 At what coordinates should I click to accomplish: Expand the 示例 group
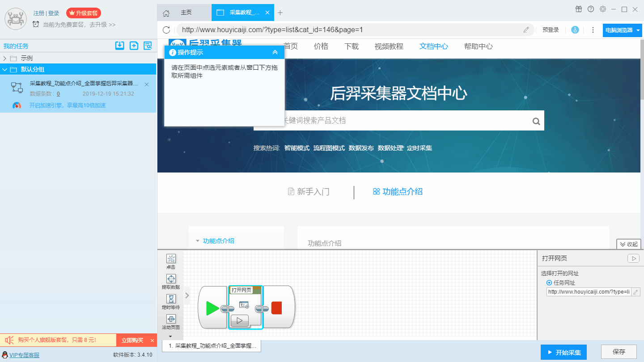click(x=5, y=58)
